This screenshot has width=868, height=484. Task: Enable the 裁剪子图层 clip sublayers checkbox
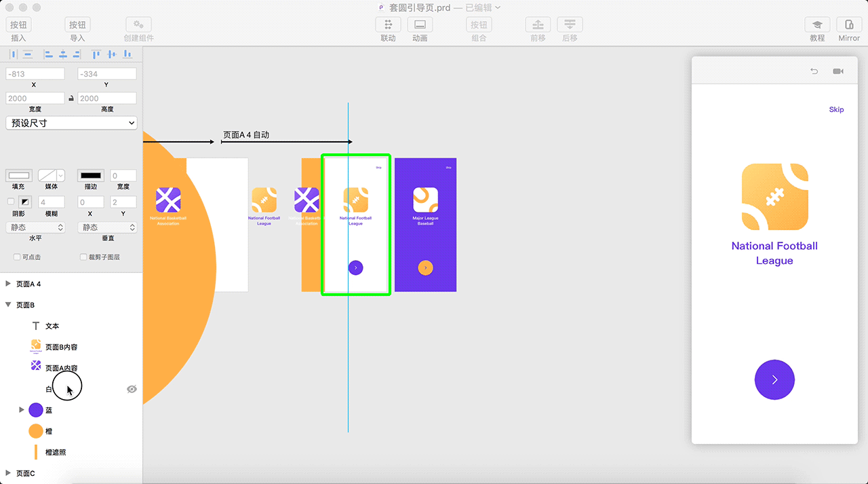coord(83,257)
